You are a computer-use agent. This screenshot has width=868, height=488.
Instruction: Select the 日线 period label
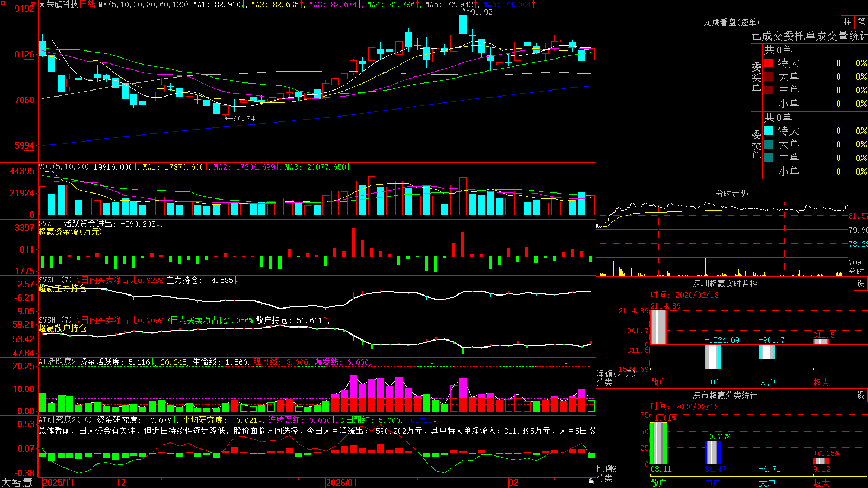pos(87,4)
